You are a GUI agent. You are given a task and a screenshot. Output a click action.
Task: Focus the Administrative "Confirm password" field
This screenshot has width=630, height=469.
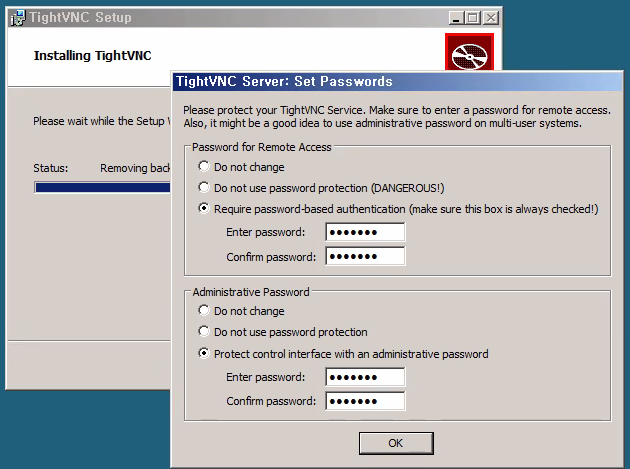pyautogui.click(x=365, y=401)
